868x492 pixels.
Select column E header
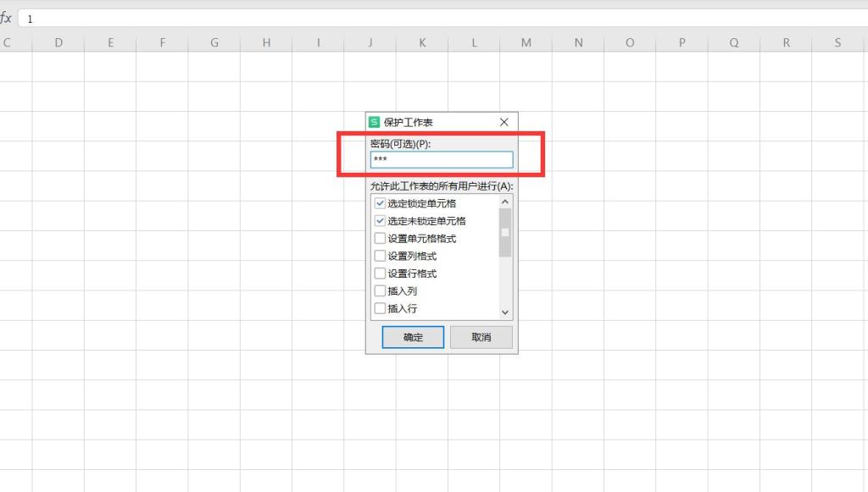point(110,42)
